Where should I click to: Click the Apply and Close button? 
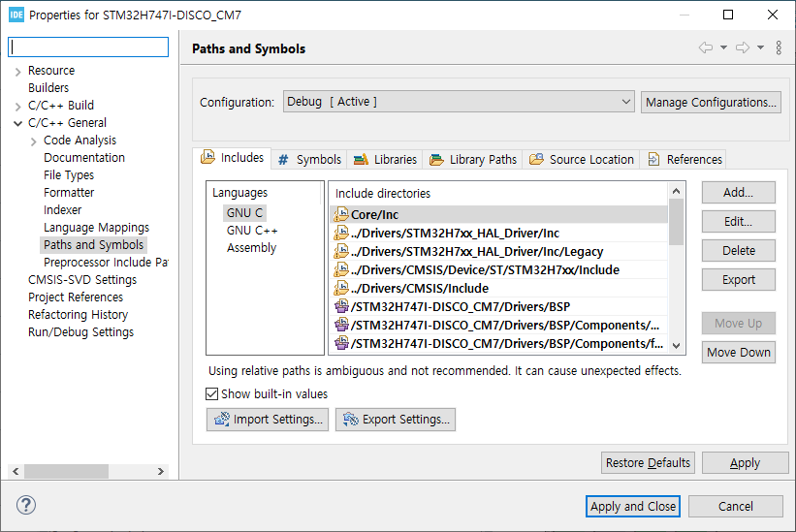(633, 506)
